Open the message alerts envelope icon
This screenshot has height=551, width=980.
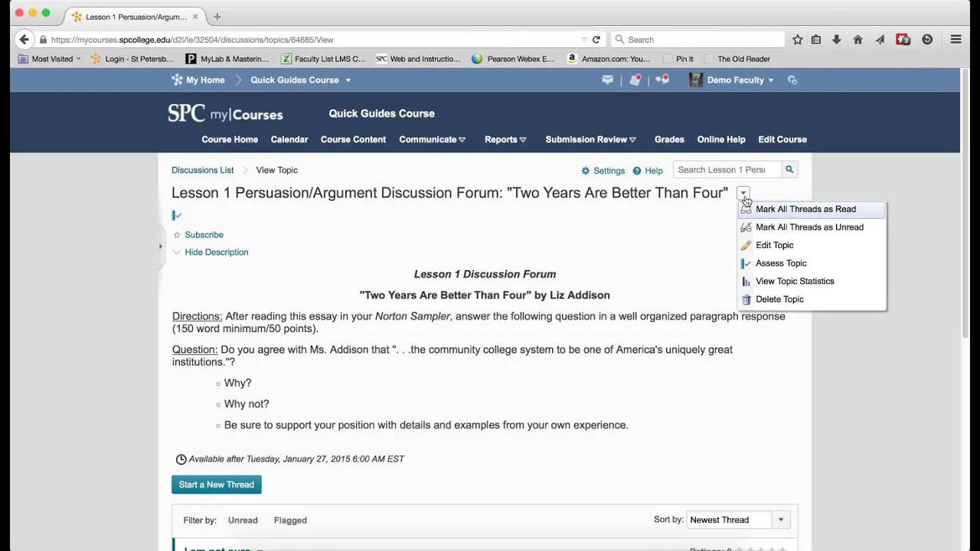608,80
